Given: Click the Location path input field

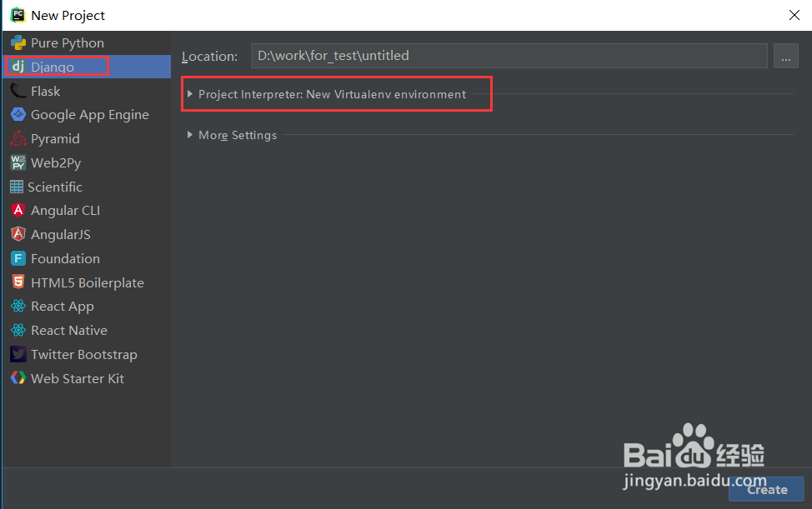Looking at the screenshot, I should click(x=509, y=56).
